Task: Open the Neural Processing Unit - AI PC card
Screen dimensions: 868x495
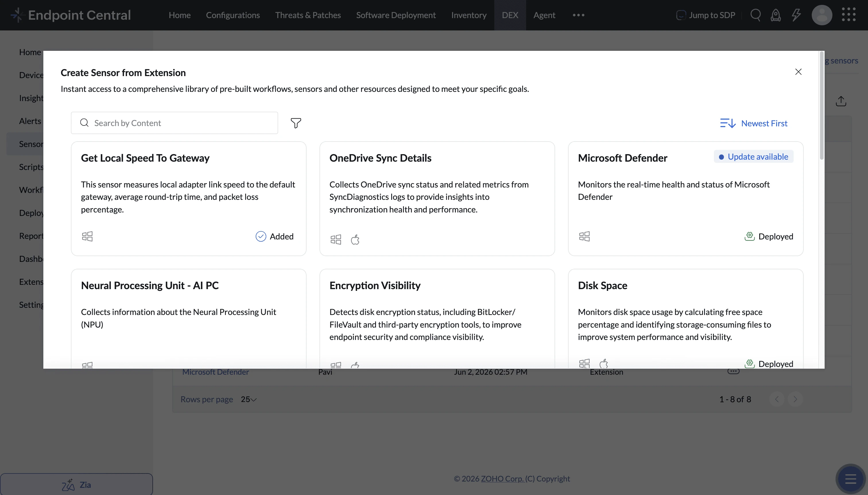Action: point(189,318)
